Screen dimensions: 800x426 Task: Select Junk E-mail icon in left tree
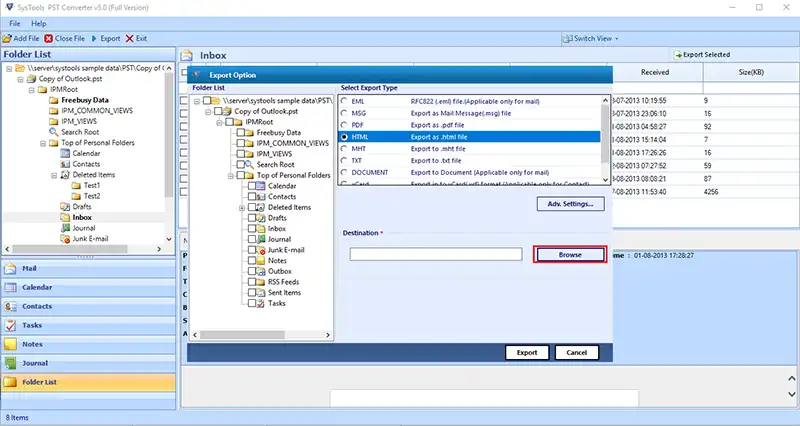[65, 239]
